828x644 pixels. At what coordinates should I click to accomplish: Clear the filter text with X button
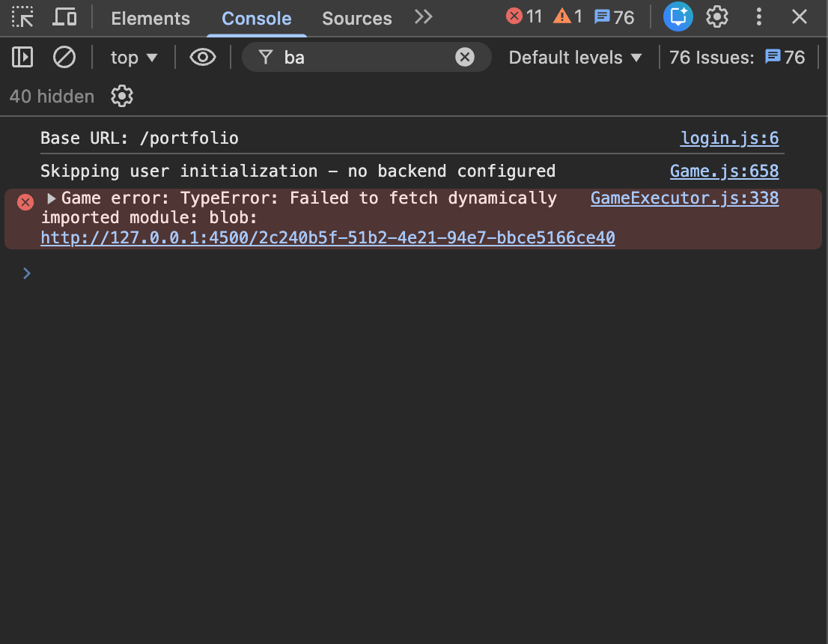[x=465, y=57]
